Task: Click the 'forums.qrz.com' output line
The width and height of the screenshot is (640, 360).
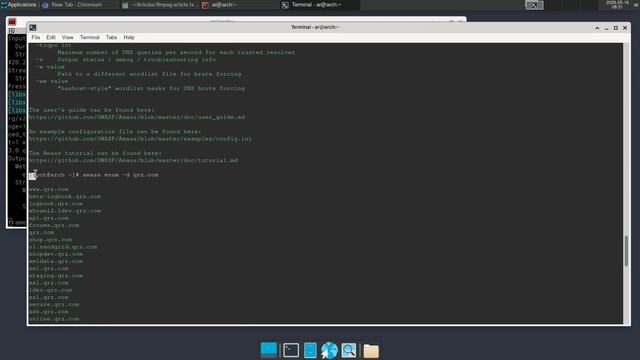Action: click(54, 225)
